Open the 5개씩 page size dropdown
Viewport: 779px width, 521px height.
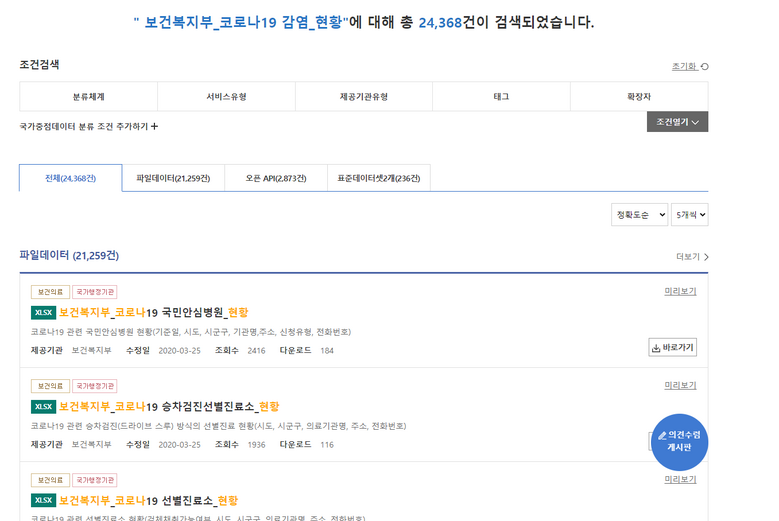(x=689, y=215)
